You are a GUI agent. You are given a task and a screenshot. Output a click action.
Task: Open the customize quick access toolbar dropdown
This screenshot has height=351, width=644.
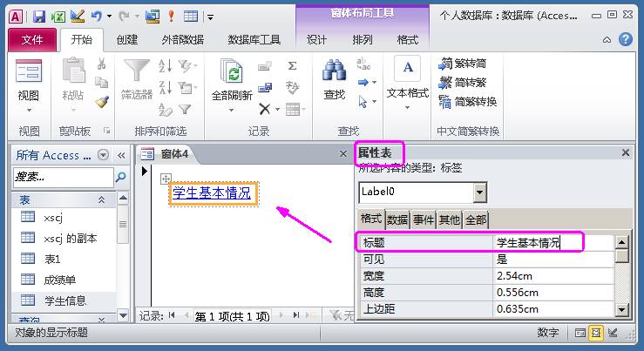point(210,17)
